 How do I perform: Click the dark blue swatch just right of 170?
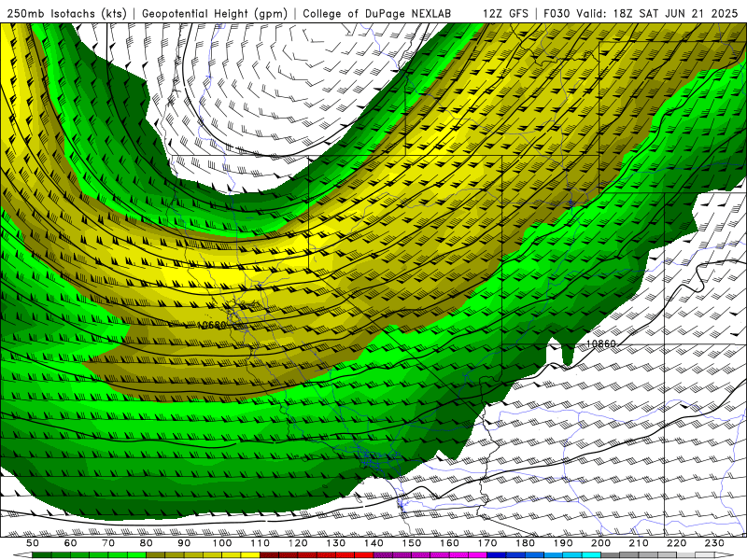497,555
